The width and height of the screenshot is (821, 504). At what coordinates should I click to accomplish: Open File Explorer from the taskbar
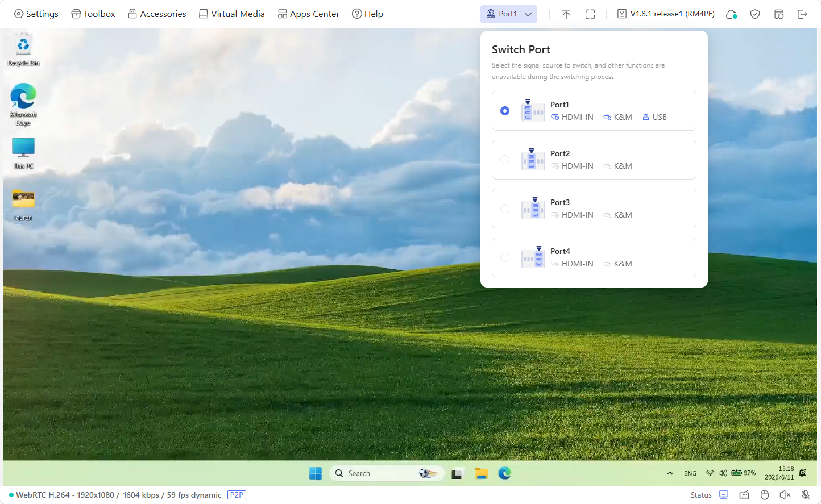coord(482,473)
